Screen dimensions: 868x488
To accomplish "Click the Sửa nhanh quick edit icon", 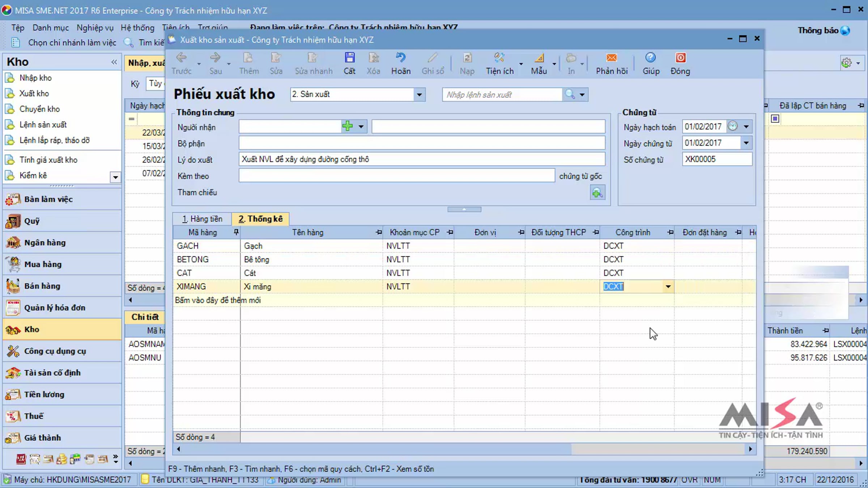I will point(312,58).
